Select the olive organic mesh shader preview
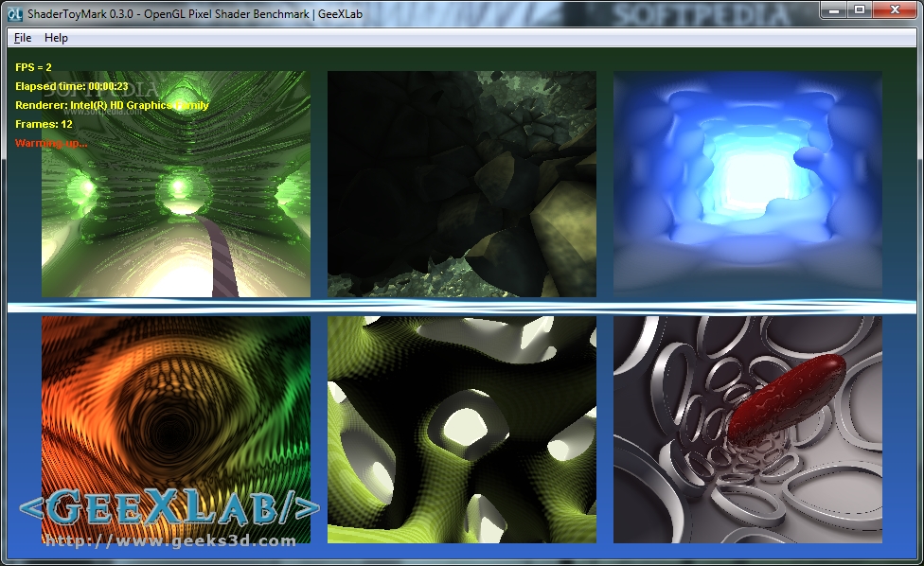This screenshot has height=566, width=924. click(461, 430)
